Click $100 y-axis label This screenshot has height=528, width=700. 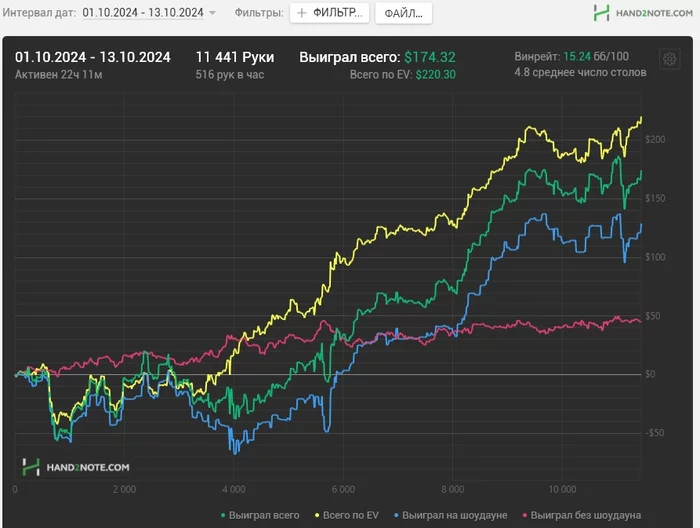click(655, 257)
